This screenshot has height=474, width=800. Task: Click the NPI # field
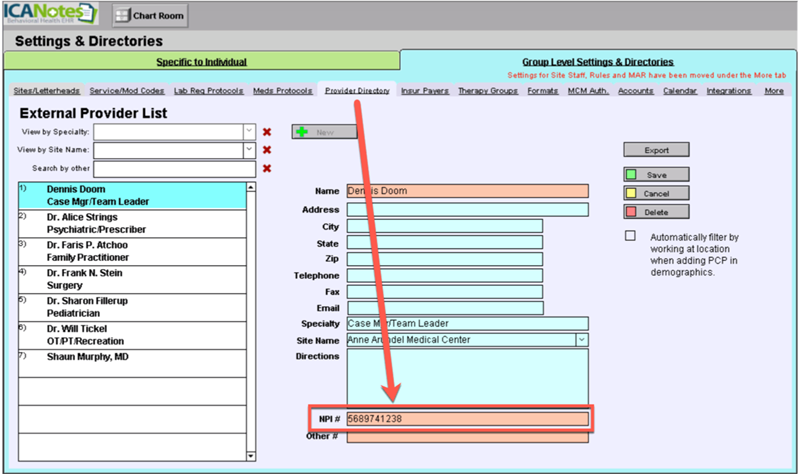(467, 419)
